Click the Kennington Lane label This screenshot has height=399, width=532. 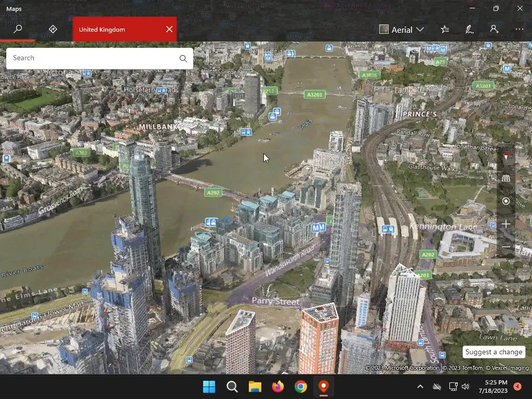(x=443, y=227)
